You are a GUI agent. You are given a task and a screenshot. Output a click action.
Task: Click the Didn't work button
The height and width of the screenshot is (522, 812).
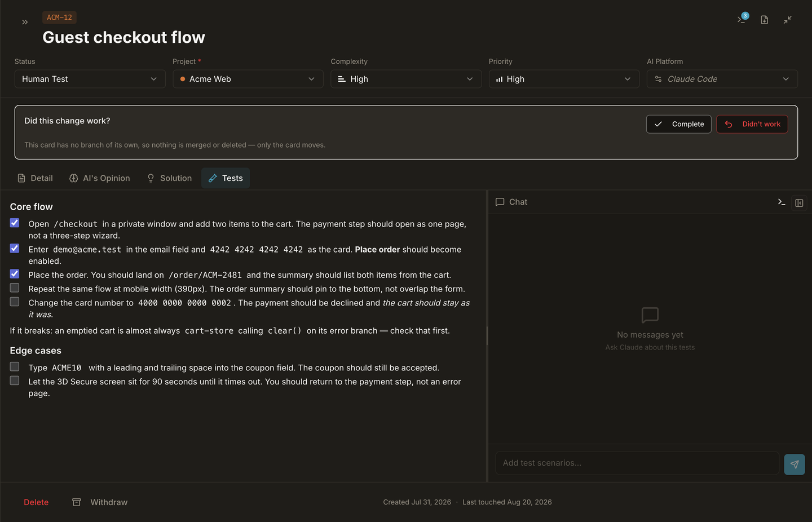752,124
